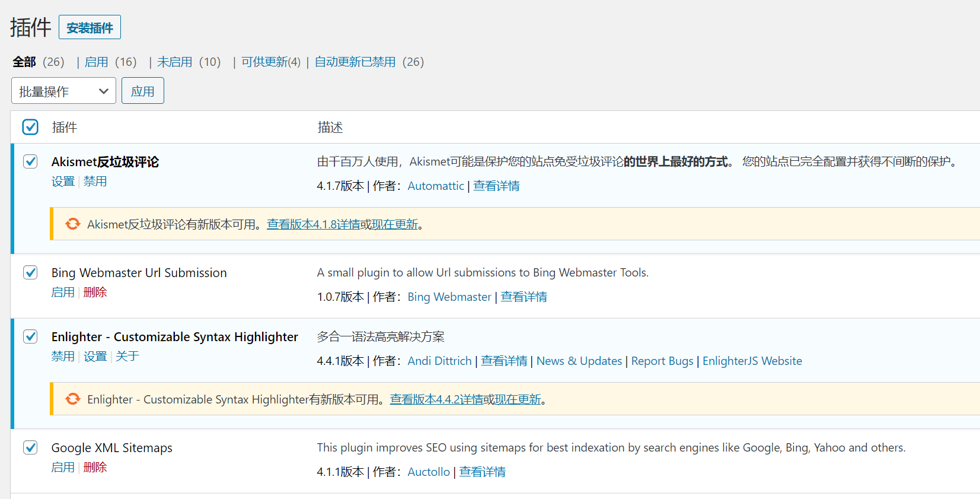Show 未启用 (10) inactive plugins

pos(175,62)
